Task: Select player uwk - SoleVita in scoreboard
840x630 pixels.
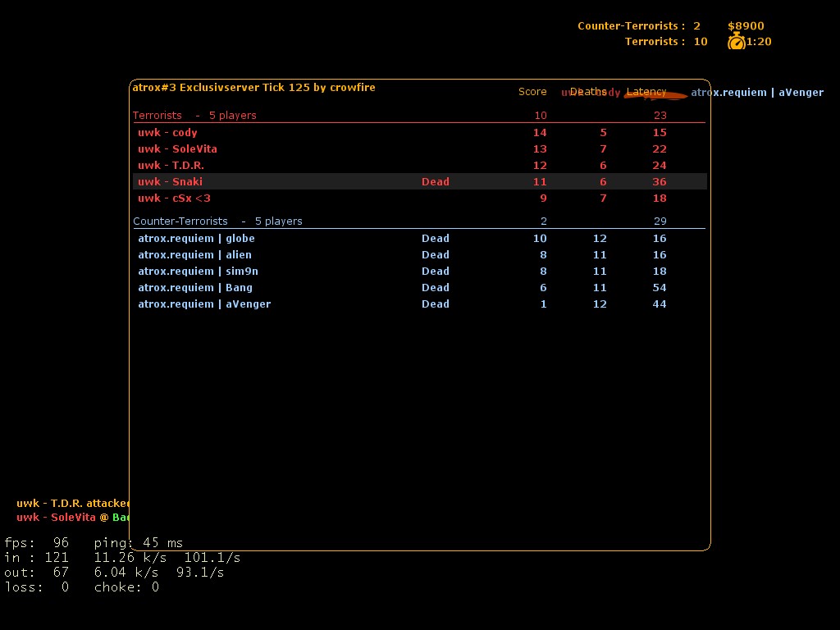Action: click(177, 149)
